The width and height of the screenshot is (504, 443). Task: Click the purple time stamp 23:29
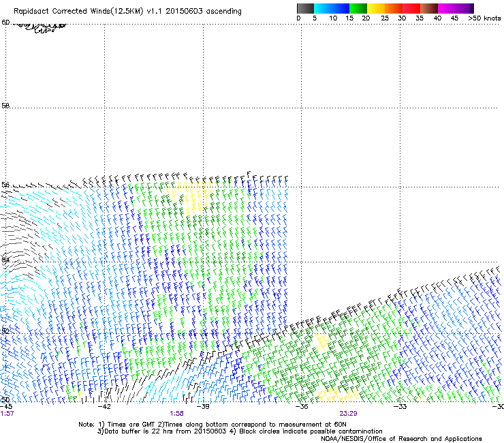tap(348, 414)
